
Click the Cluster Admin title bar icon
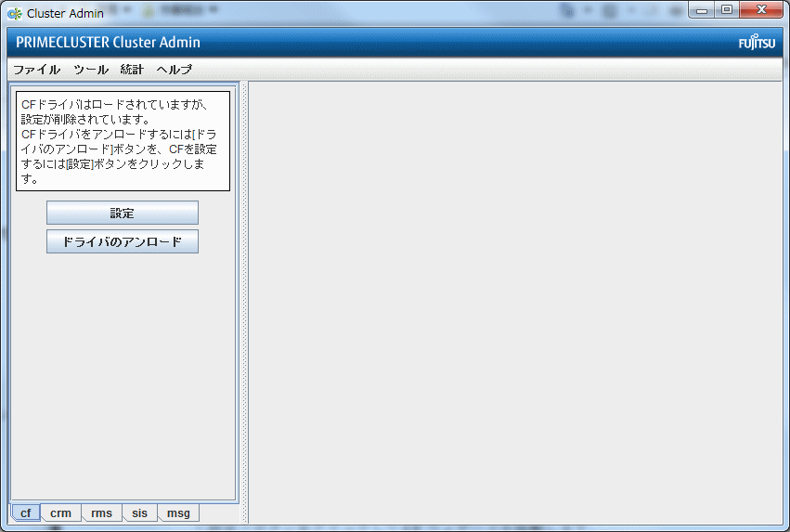pyautogui.click(x=15, y=14)
